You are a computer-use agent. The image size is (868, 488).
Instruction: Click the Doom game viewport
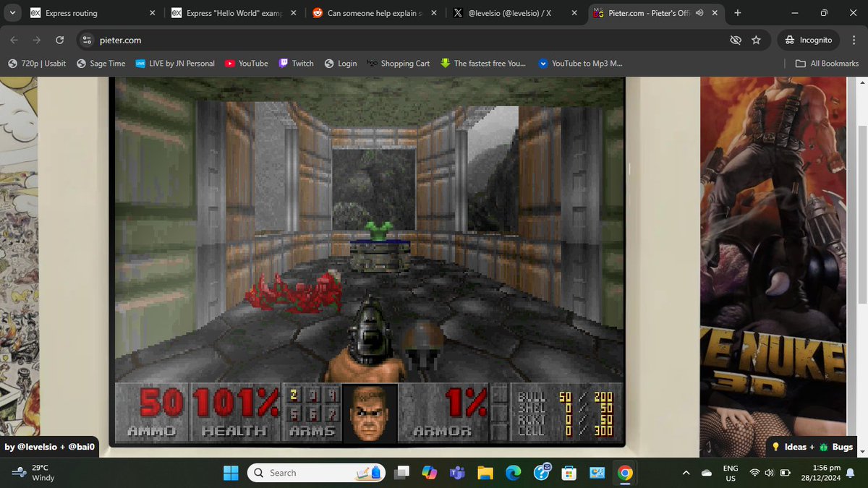click(369, 230)
